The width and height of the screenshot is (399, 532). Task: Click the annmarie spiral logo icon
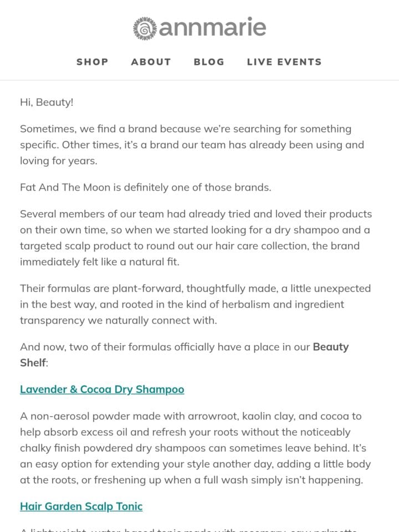point(145,28)
